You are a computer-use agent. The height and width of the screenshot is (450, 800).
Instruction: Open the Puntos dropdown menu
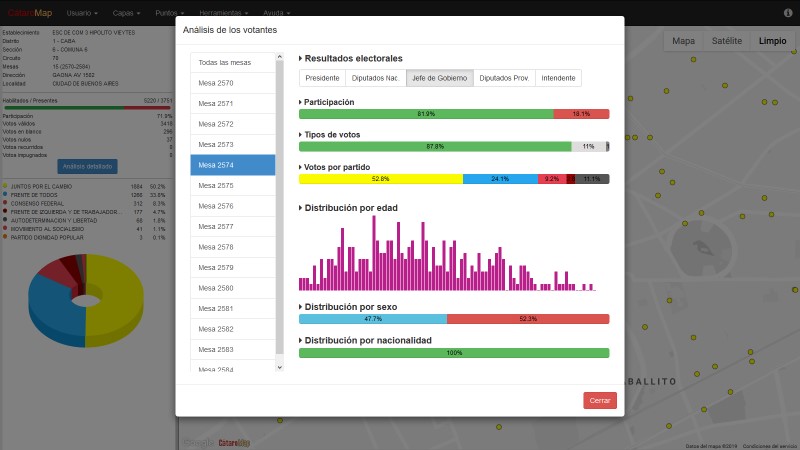point(170,13)
